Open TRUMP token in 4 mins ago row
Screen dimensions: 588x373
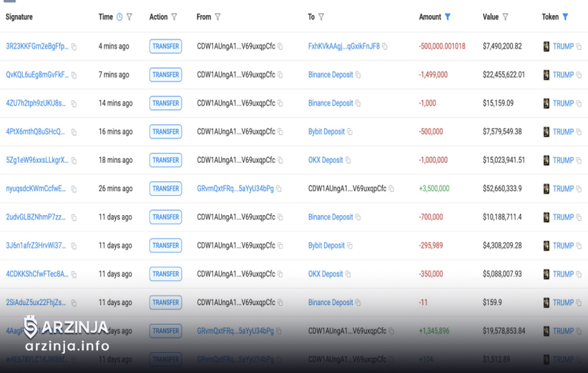tap(563, 46)
